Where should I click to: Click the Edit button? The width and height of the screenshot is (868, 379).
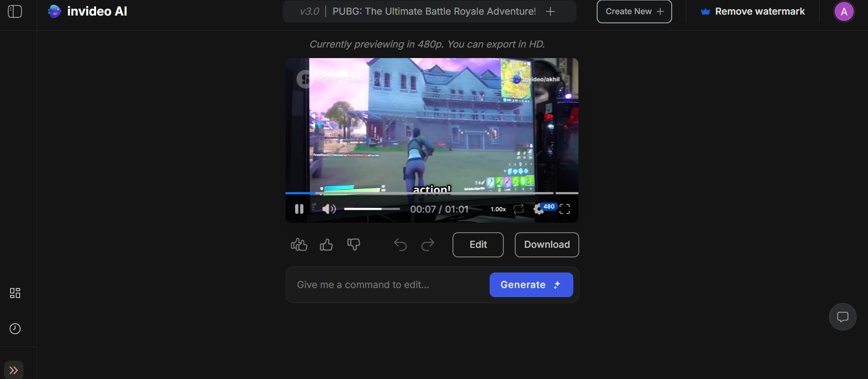pos(478,245)
